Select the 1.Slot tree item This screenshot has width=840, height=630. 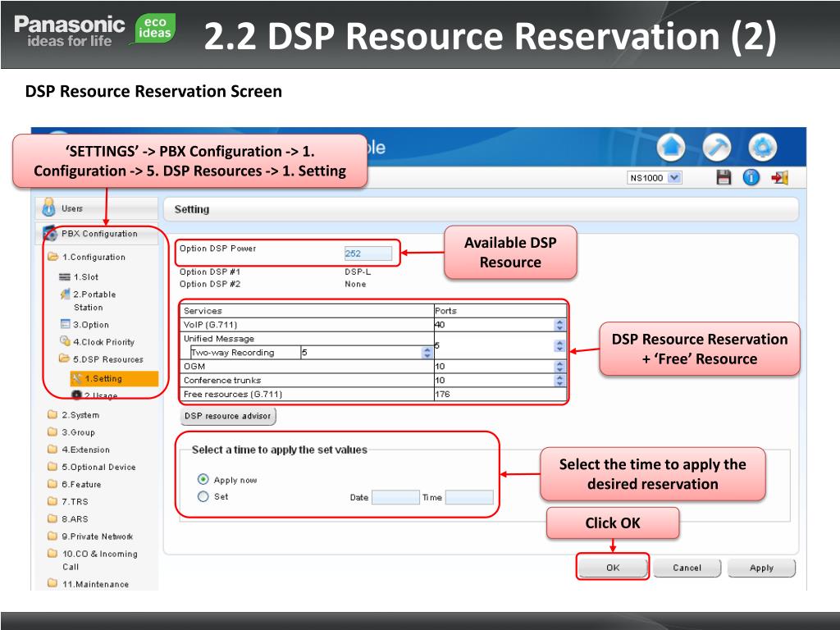pyautogui.click(x=79, y=277)
